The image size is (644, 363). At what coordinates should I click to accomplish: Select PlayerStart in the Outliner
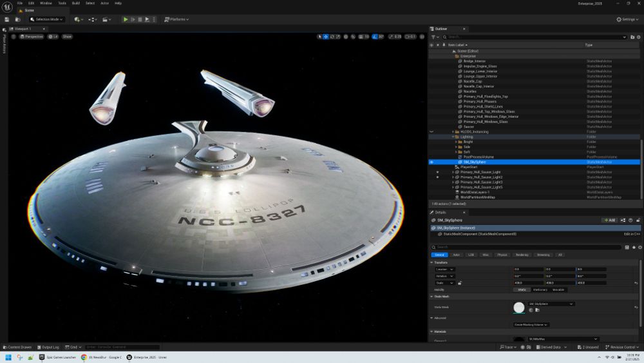(x=469, y=167)
